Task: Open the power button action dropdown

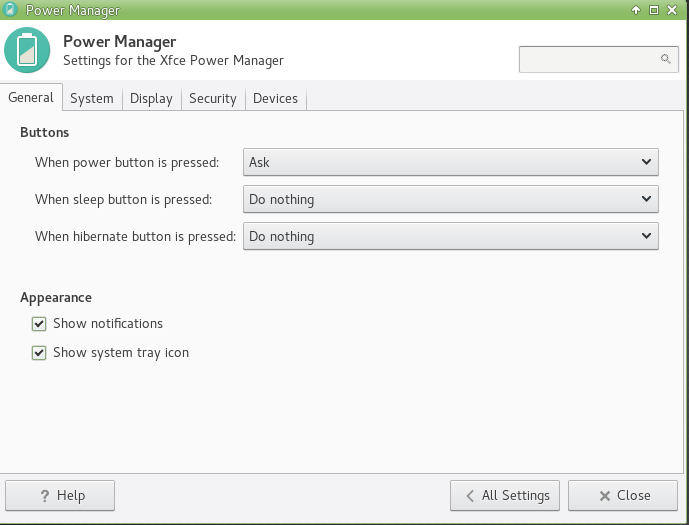Action: click(450, 162)
